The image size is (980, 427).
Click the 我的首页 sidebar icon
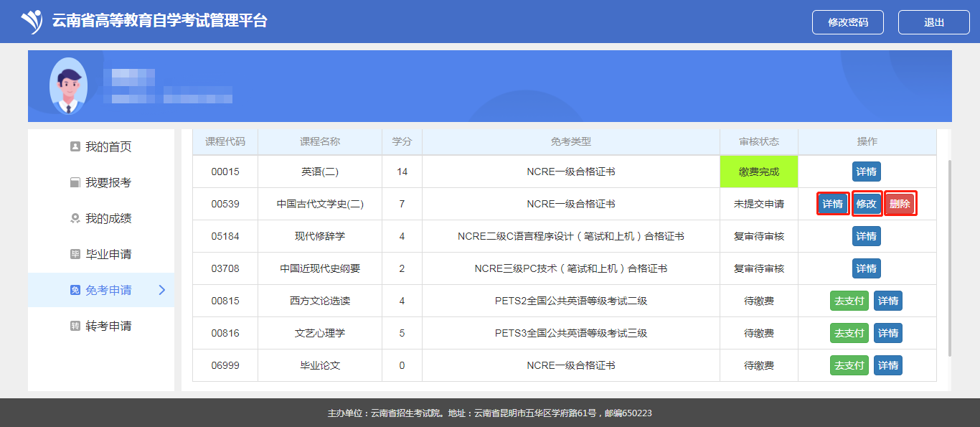(75, 146)
